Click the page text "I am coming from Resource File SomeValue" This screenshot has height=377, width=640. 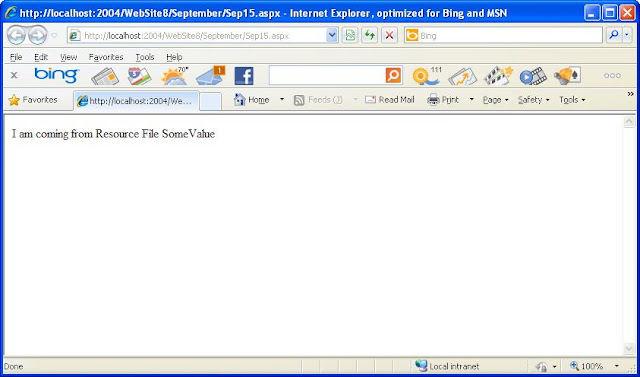click(113, 134)
